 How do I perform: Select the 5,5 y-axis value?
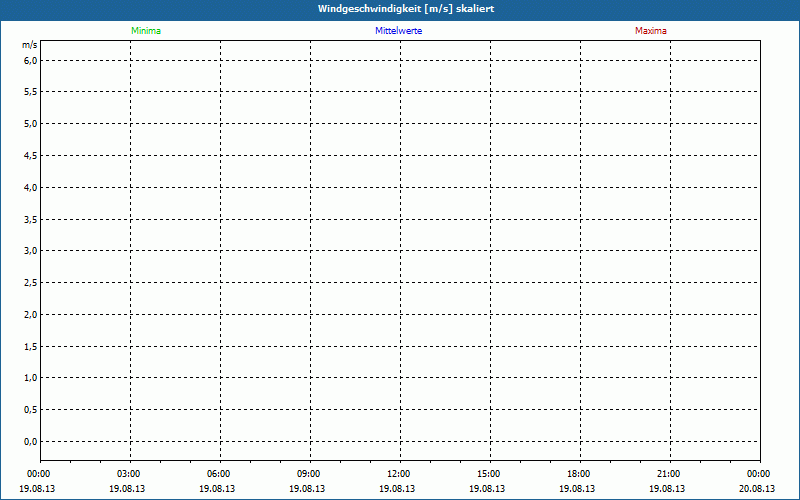click(31, 92)
